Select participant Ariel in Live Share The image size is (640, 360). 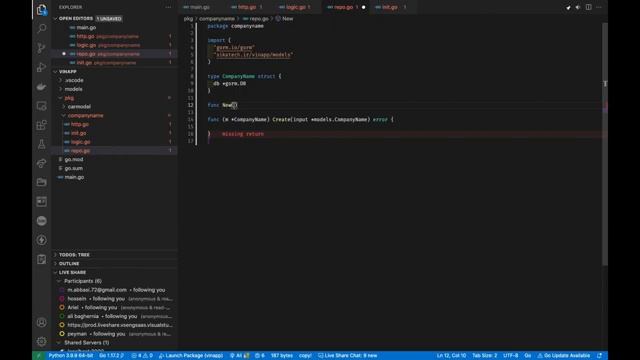pyautogui.click(x=114, y=308)
